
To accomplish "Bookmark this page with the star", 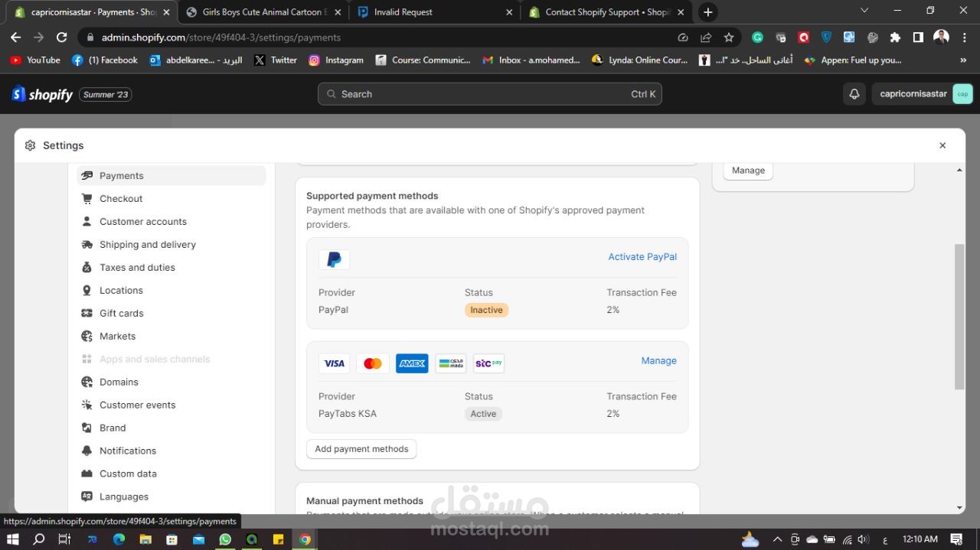I will 729,37.
